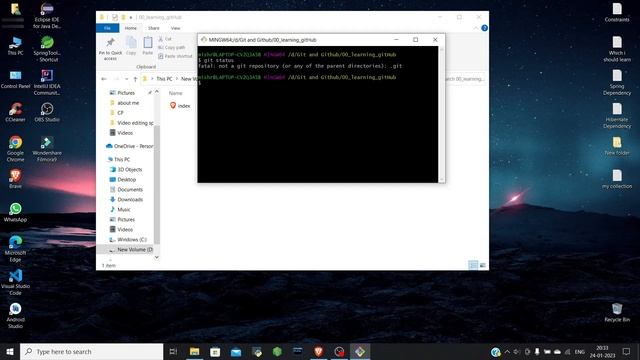Select Downloads in navigation pane
The height and width of the screenshot is (360, 640).
[127, 200]
